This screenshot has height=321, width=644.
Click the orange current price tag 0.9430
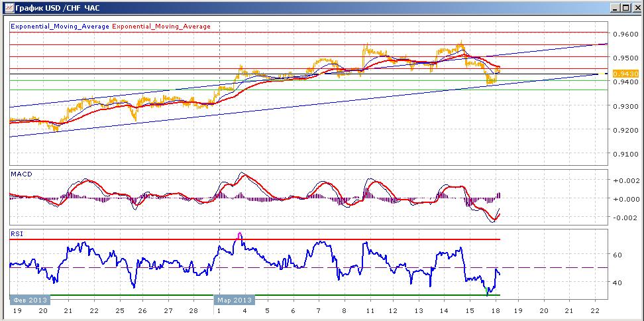click(625, 74)
